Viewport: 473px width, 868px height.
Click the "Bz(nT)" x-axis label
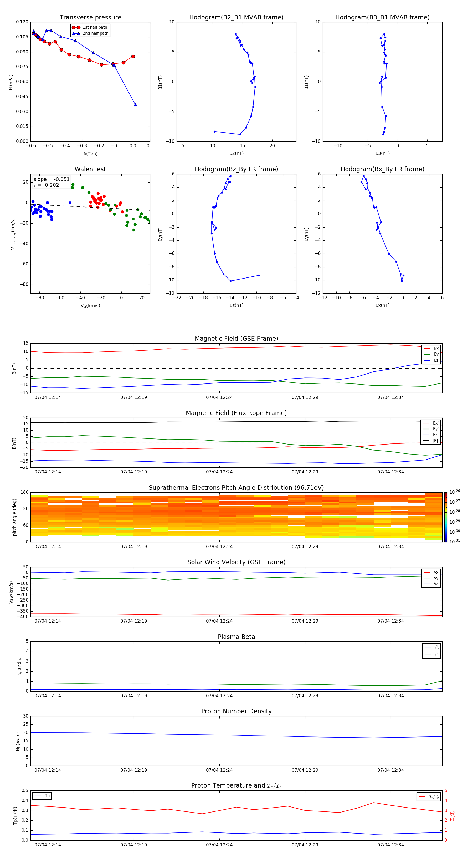[x=236, y=305]
